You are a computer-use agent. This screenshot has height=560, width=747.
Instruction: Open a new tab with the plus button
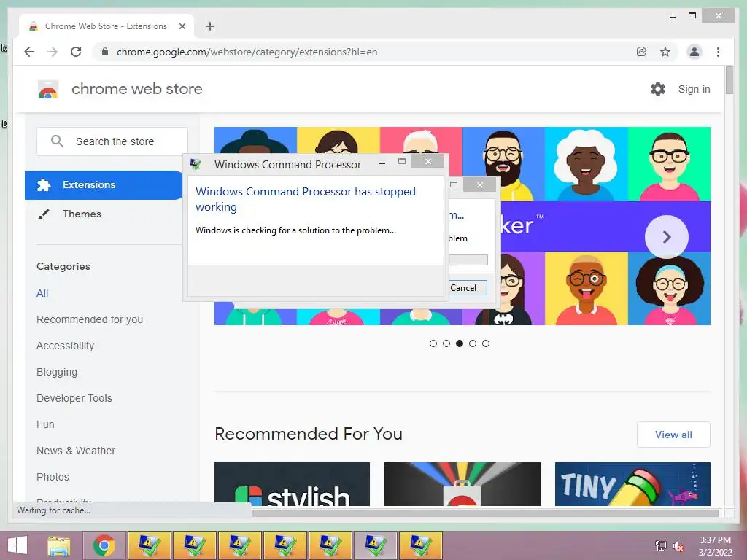(210, 26)
